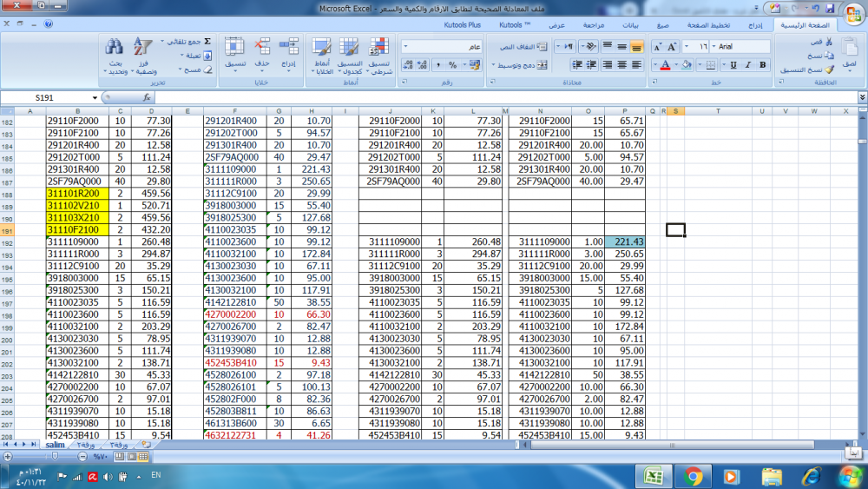
Task: Click the Format Painter brush icon
Action: coord(831,69)
